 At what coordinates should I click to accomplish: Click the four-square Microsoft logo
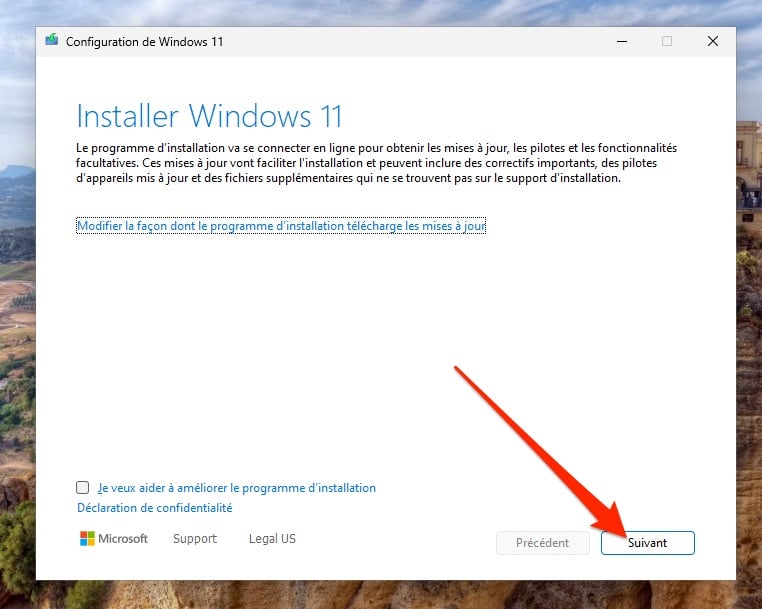pos(87,539)
